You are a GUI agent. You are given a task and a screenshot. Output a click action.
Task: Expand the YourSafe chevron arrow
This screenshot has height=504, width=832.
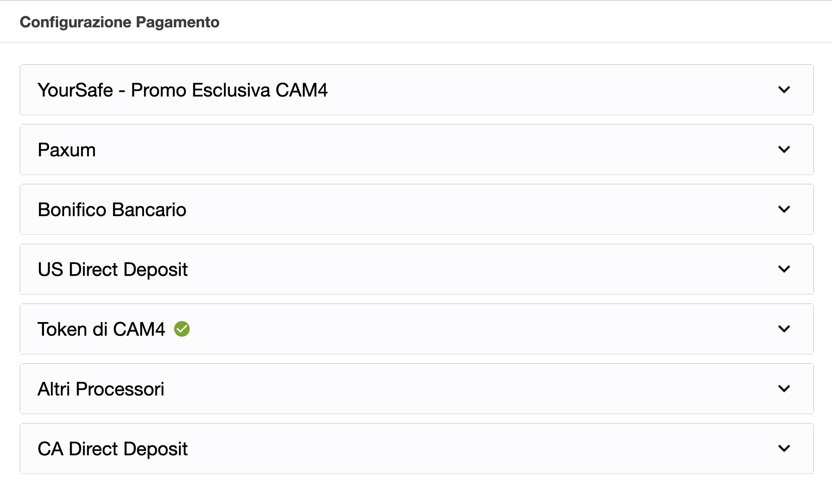tap(784, 90)
